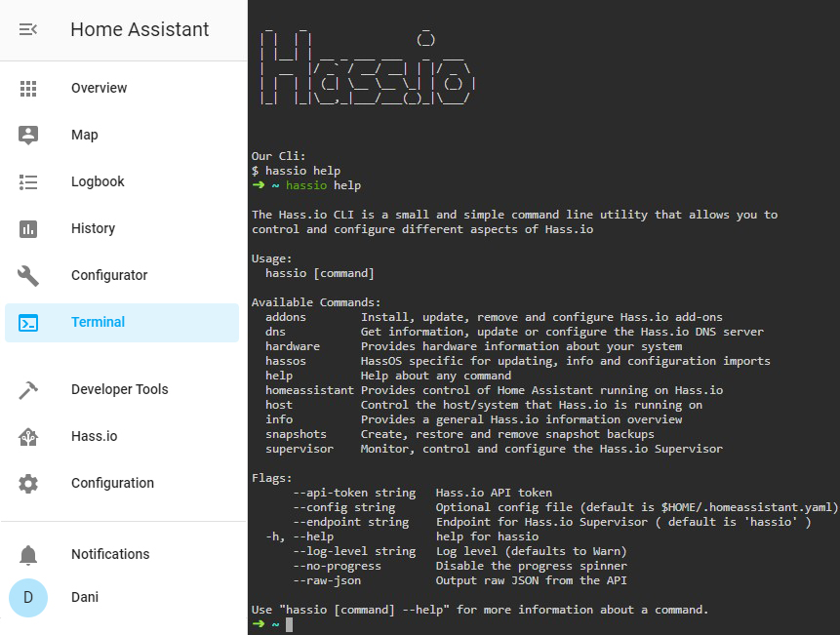Open the Configurator menu label
This screenshot has width=840, height=635.
click(109, 275)
